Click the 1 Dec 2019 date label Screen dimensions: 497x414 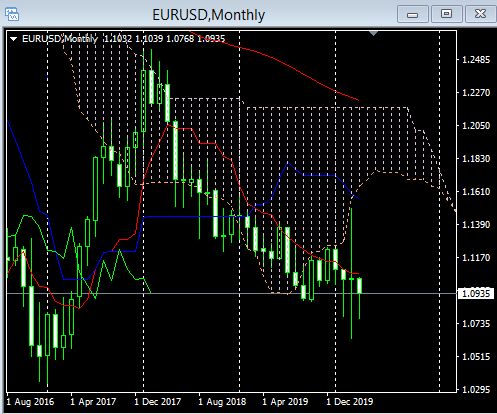(x=349, y=402)
